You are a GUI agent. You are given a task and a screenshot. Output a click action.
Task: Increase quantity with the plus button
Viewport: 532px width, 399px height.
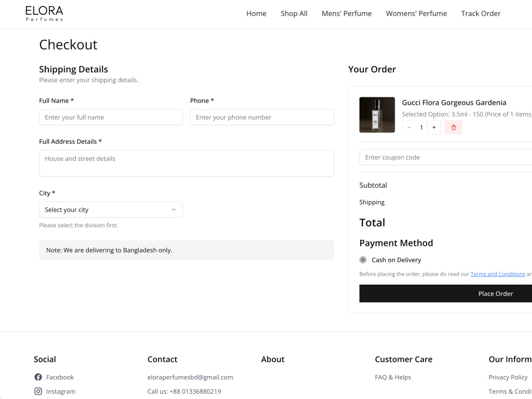[434, 128]
